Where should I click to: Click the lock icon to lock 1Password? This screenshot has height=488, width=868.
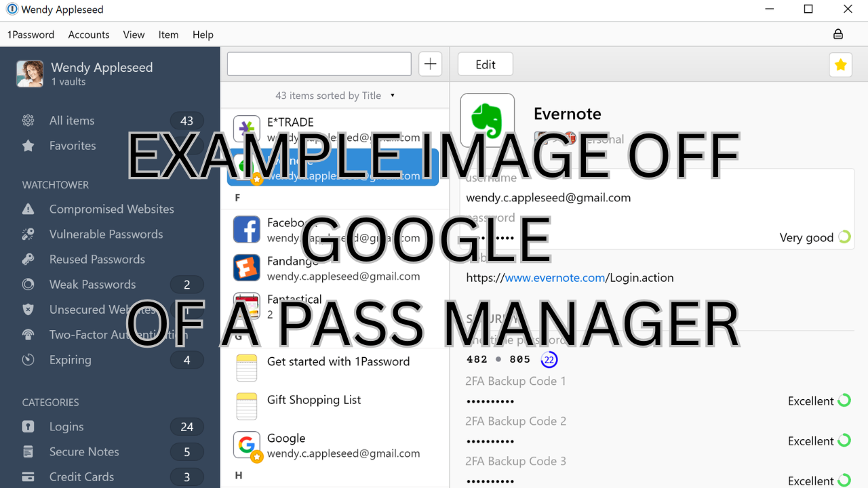coord(837,34)
